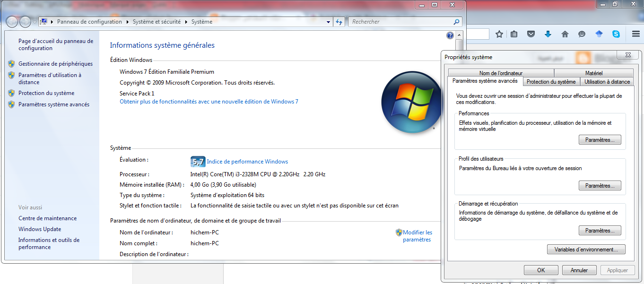
Task: Click the Variables d'environnement button
Action: point(586,250)
